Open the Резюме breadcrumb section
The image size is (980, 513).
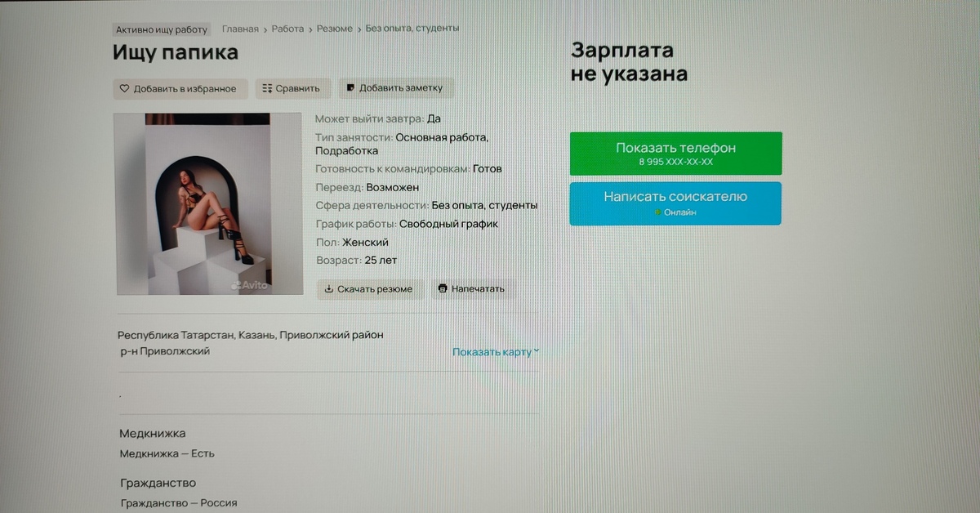pyautogui.click(x=335, y=29)
